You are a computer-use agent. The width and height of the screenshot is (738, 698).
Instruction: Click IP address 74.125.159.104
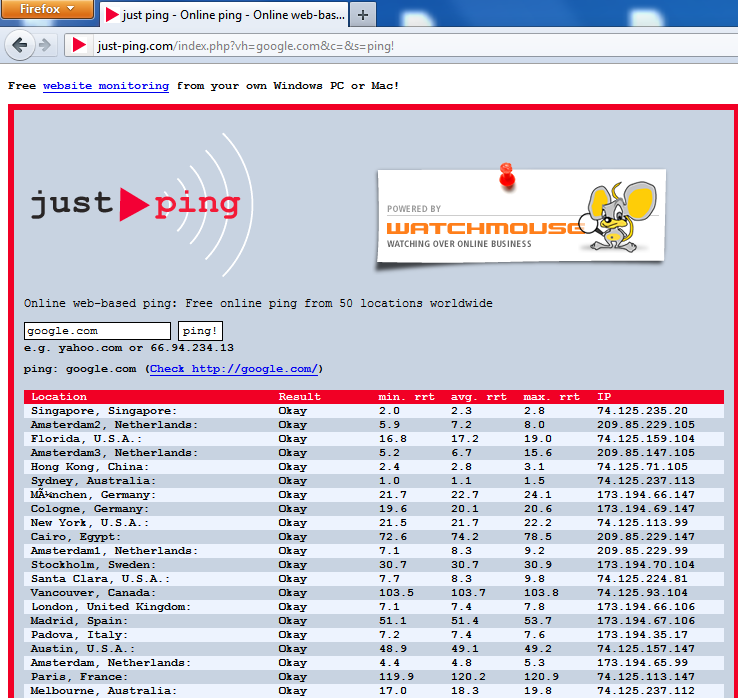(x=646, y=439)
